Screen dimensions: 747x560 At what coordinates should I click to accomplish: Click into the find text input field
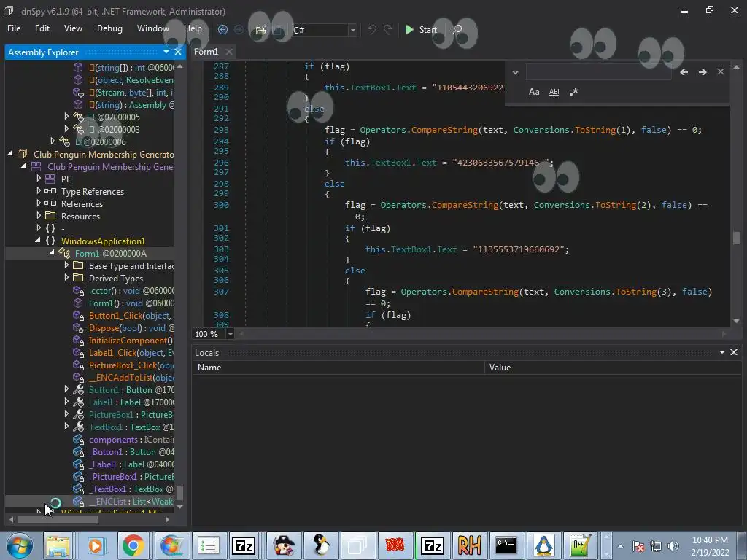(599, 72)
